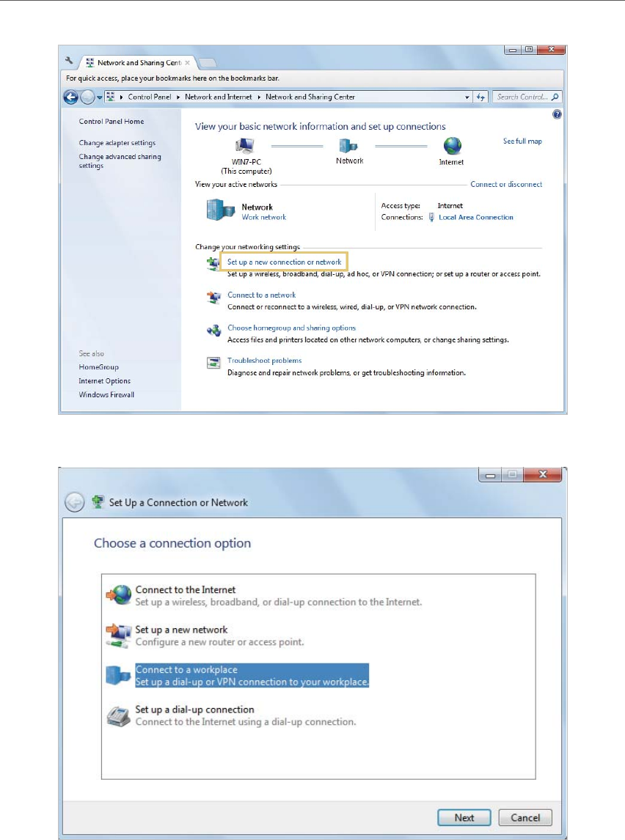Click the forward arrow in the address bar
The image size is (625, 840).
click(87, 97)
